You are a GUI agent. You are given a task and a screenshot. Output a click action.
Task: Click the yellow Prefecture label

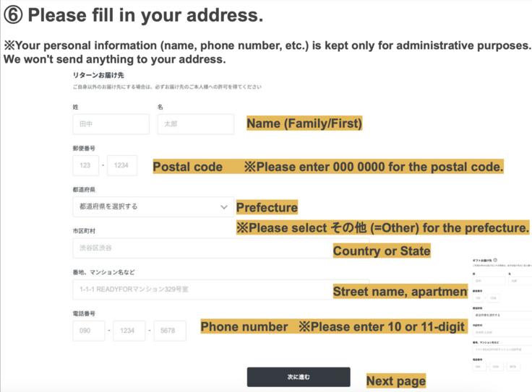click(267, 208)
